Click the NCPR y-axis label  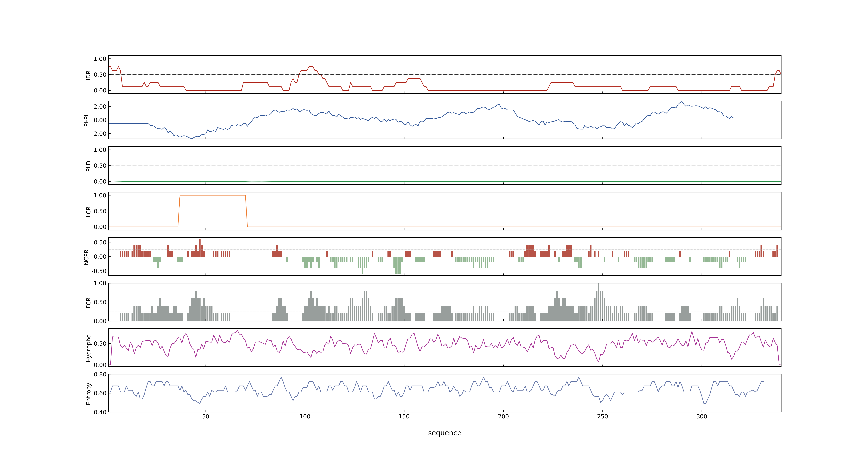(86, 257)
